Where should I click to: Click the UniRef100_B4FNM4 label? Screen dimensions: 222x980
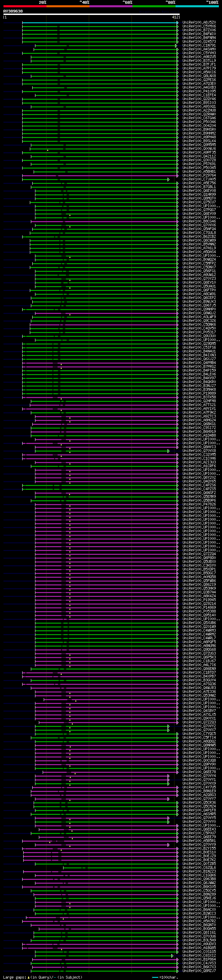(199, 38)
